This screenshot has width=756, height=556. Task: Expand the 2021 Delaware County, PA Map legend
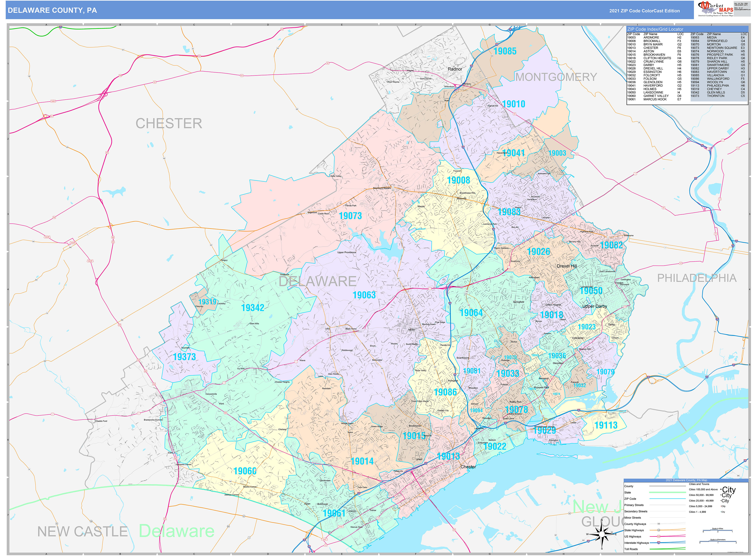[x=686, y=480]
